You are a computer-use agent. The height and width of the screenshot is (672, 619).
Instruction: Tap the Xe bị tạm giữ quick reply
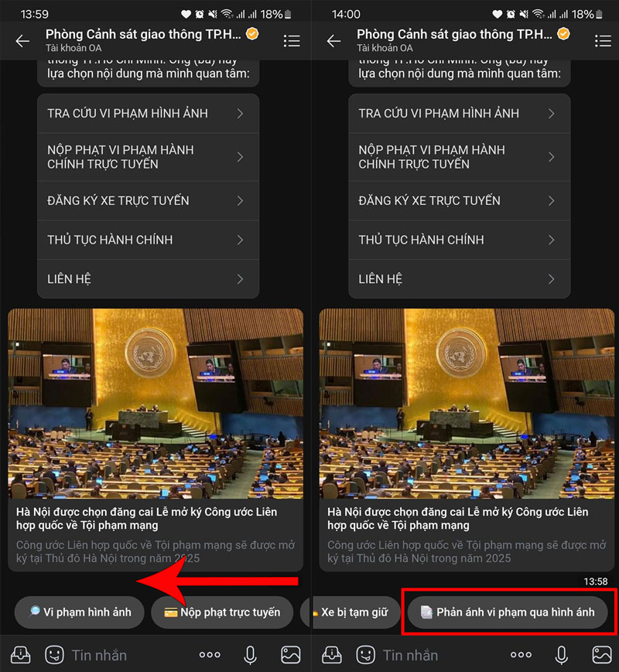pyautogui.click(x=355, y=612)
